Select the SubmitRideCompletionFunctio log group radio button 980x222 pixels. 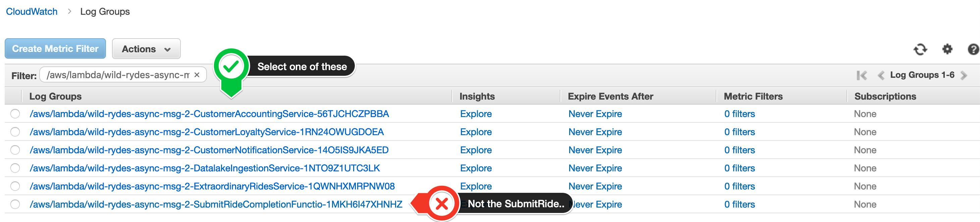point(15,204)
